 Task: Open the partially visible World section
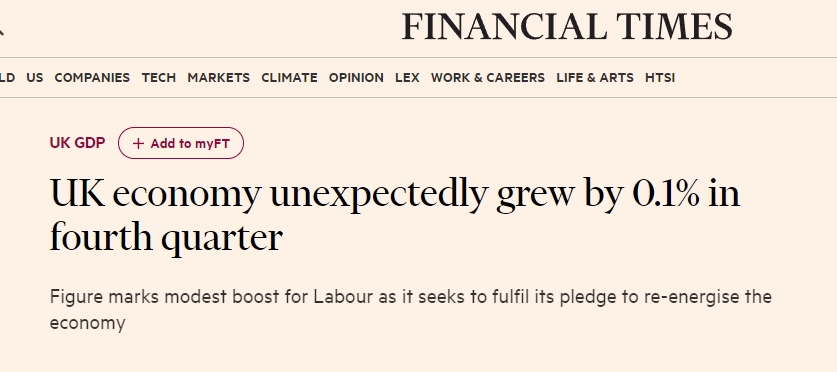(7, 78)
